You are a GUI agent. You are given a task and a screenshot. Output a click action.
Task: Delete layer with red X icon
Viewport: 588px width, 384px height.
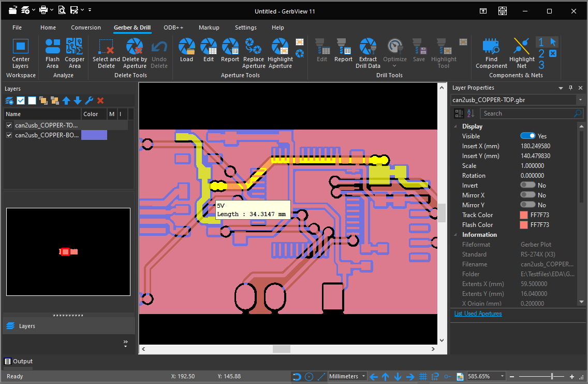point(100,101)
